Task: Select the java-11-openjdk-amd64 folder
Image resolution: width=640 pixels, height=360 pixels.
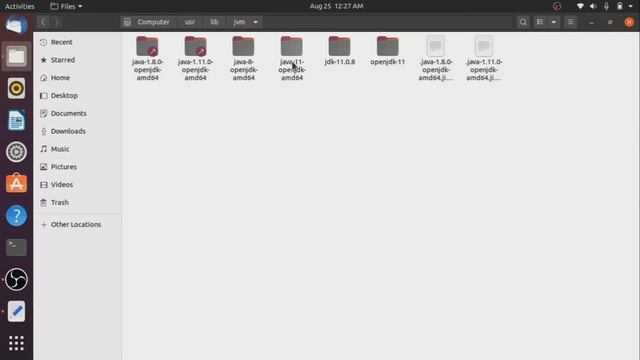Action: [x=292, y=58]
